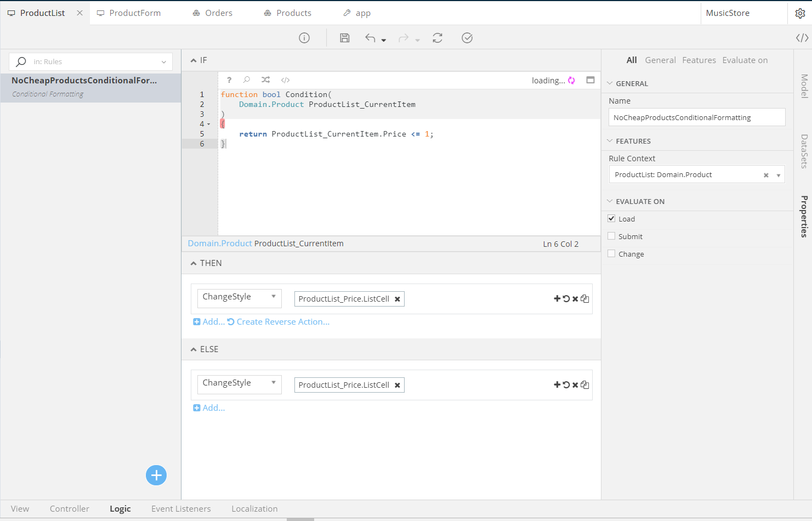812x521 pixels.
Task: Maximize the code editor panel
Action: click(590, 80)
